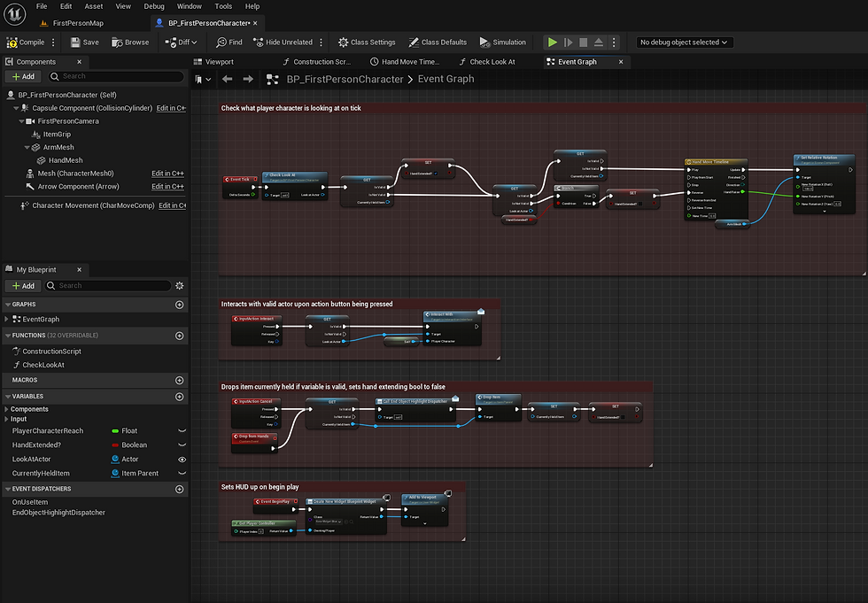Select Character Movement component

point(93,205)
